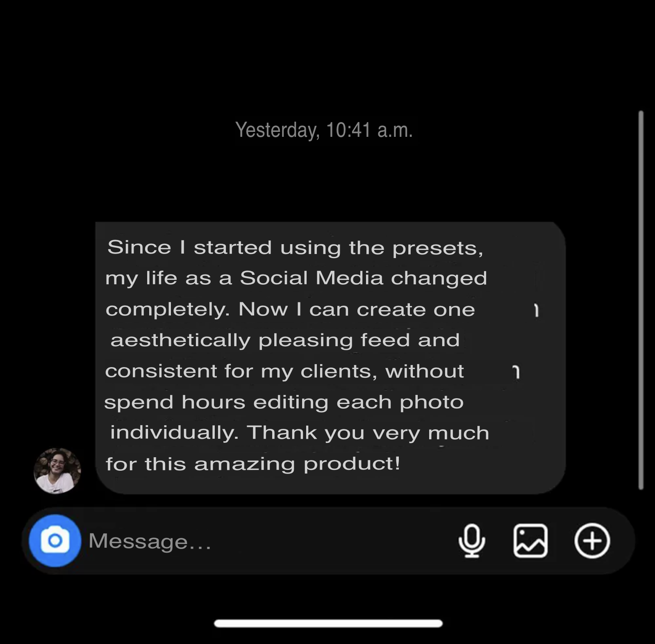Click the vertical scrollbar on the right

click(641, 300)
